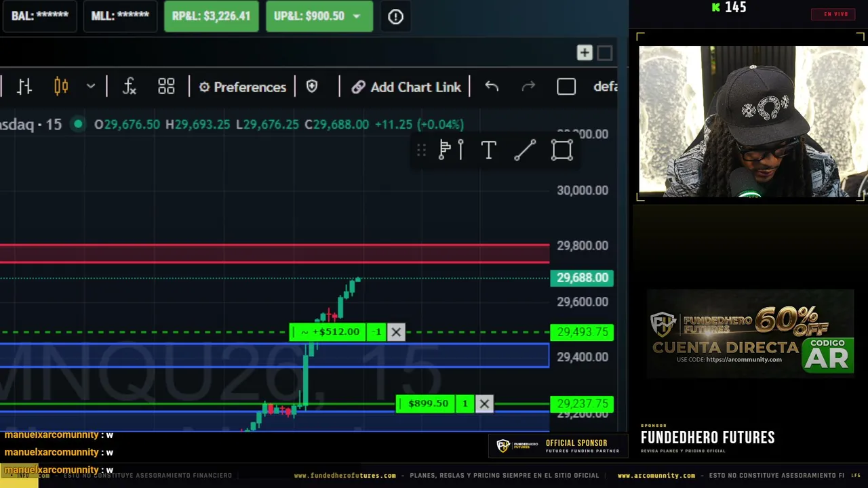Select the red resistance zone rectangle
Image resolution: width=868 pixels, height=488 pixels.
(275, 253)
